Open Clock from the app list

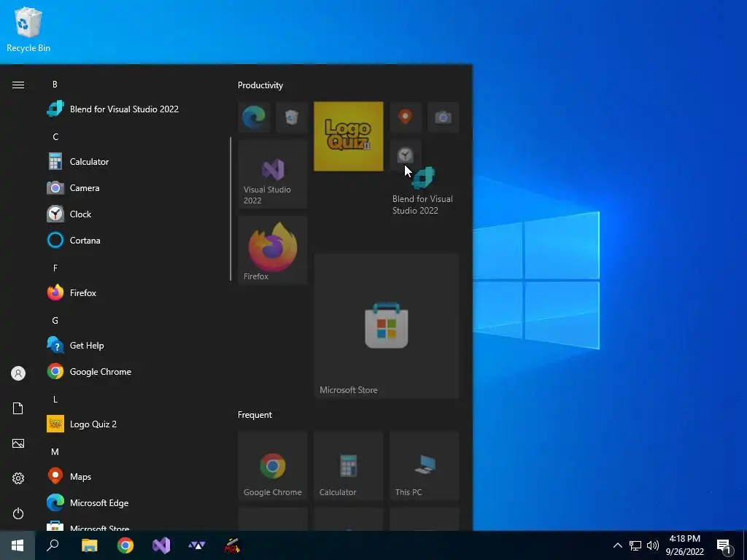pos(69,214)
